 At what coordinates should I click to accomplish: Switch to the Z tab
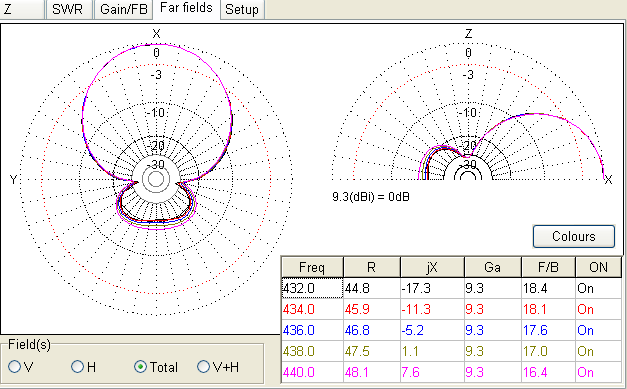[x=22, y=9]
